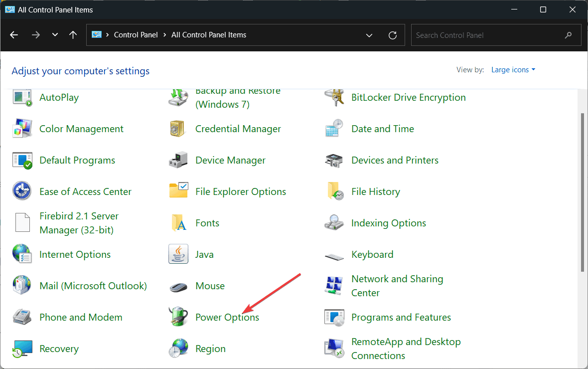Viewport: 588px width, 369px height.
Task: Expand the chevron before Control Panel breadcrumb
Action: [x=107, y=35]
